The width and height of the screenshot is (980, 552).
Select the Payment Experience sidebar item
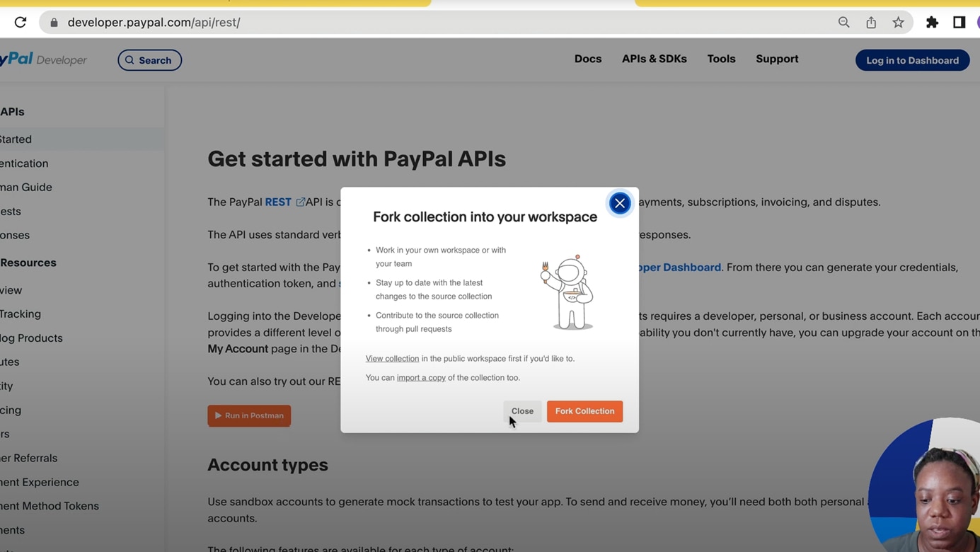click(x=40, y=483)
